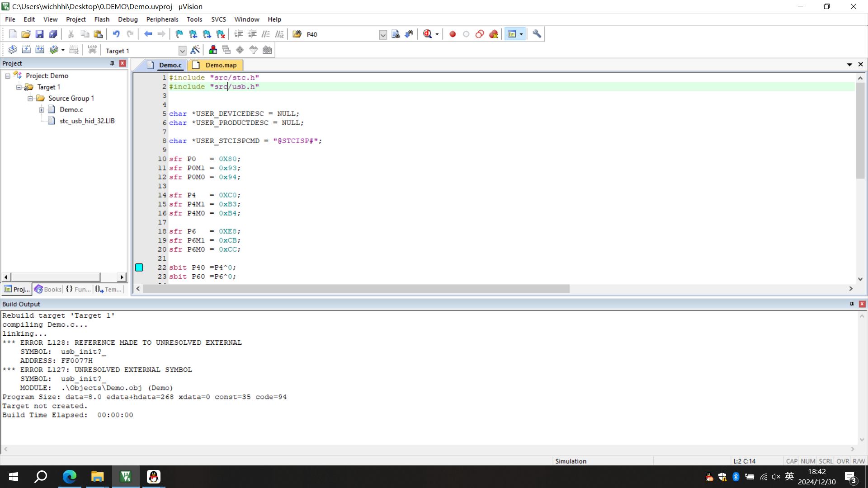Click the Project panel horizontal scrollbar

55,277
